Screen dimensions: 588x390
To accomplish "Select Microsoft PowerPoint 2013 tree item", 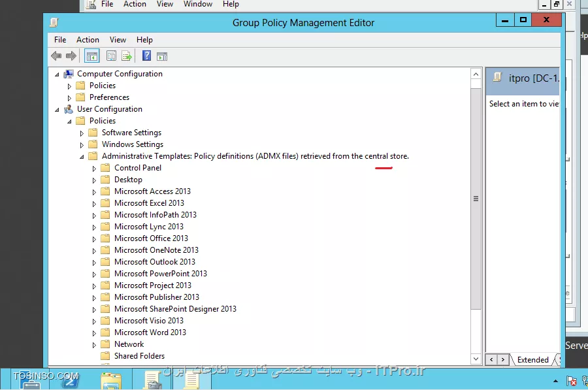I will (161, 274).
